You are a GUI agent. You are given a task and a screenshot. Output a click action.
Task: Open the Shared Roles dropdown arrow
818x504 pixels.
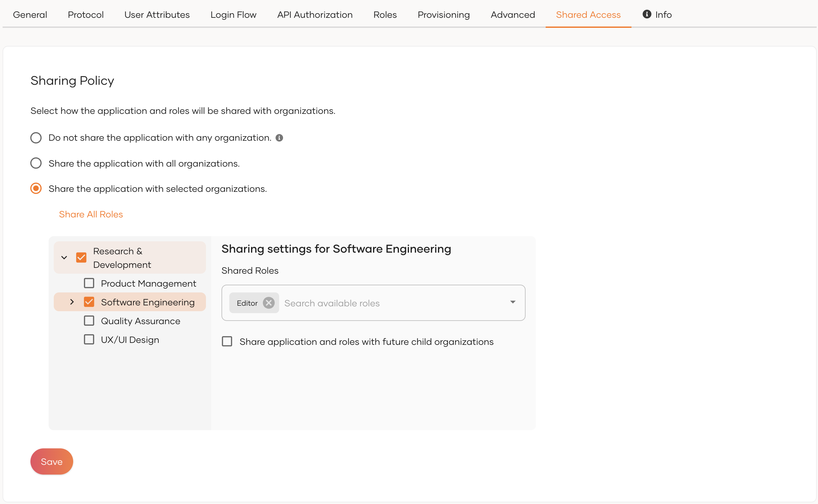tap(513, 302)
